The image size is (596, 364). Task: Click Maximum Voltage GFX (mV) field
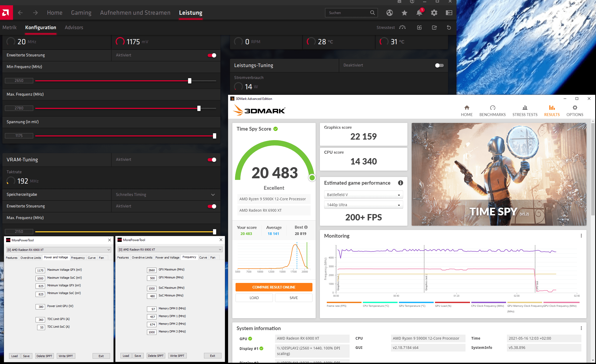coord(40,270)
